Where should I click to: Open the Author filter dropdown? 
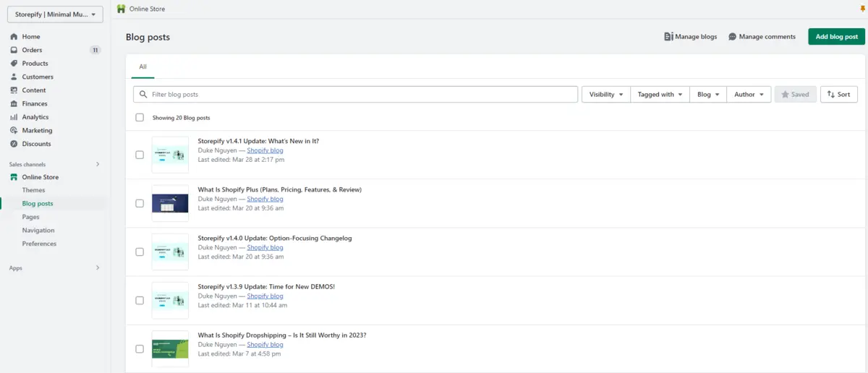pos(749,95)
